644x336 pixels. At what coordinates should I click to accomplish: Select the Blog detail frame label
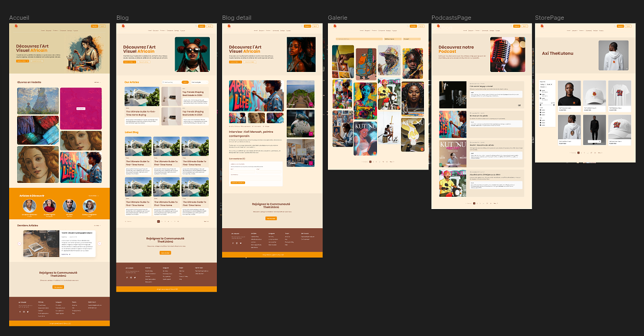(x=237, y=18)
